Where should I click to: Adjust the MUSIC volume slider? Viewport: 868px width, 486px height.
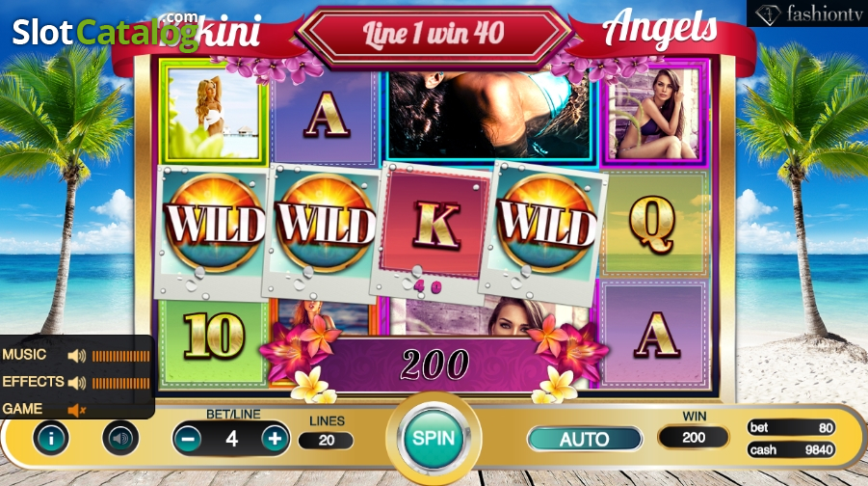[x=120, y=356]
